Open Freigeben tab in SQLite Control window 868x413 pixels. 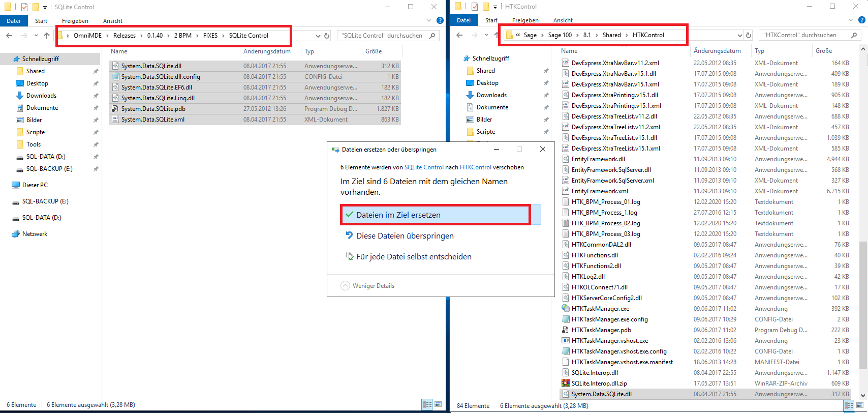75,21
